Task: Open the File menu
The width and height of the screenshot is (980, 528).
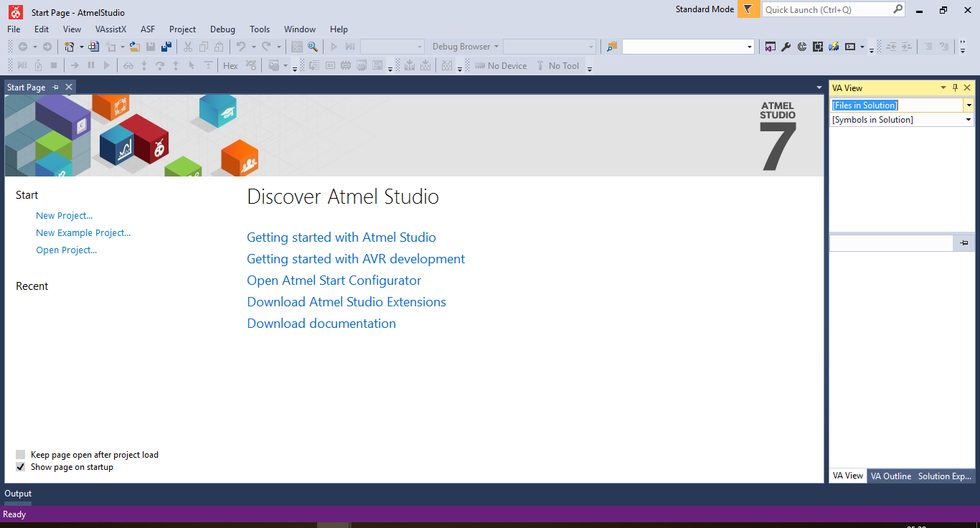Action: click(x=14, y=29)
